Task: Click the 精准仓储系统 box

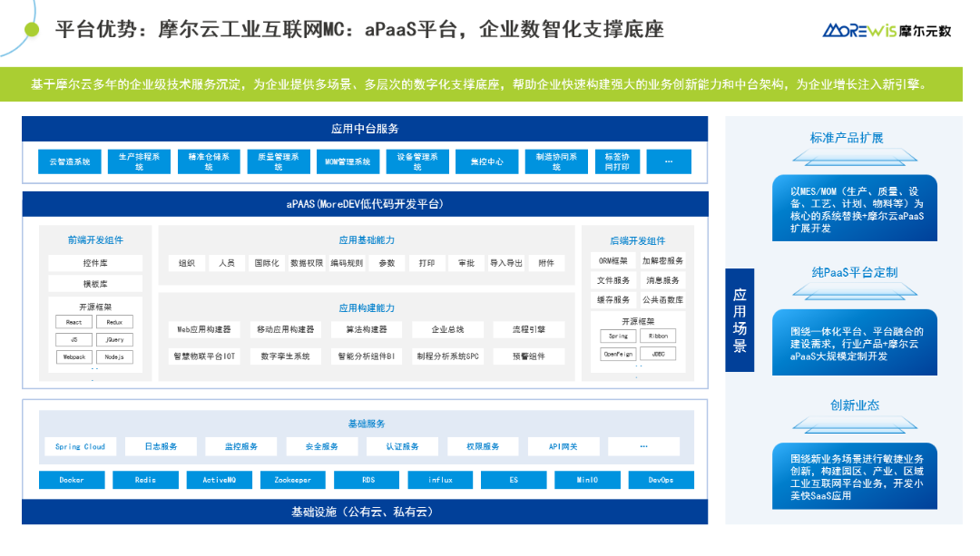Action: click(x=209, y=161)
